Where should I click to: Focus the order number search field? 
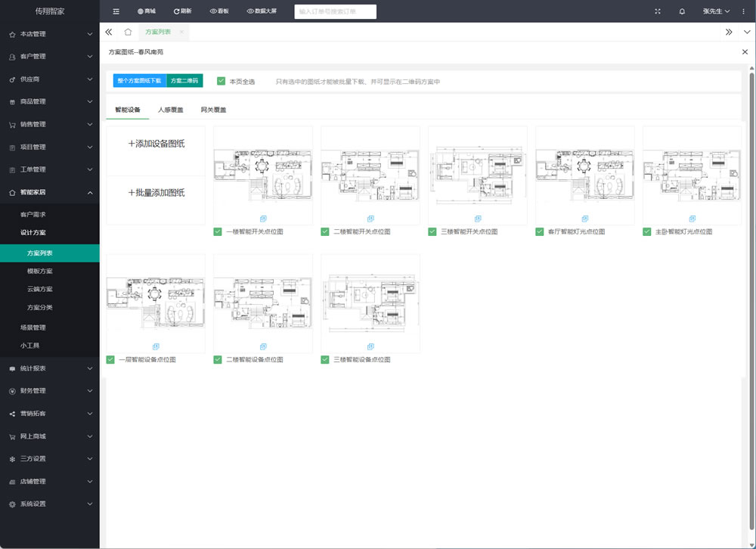point(335,11)
